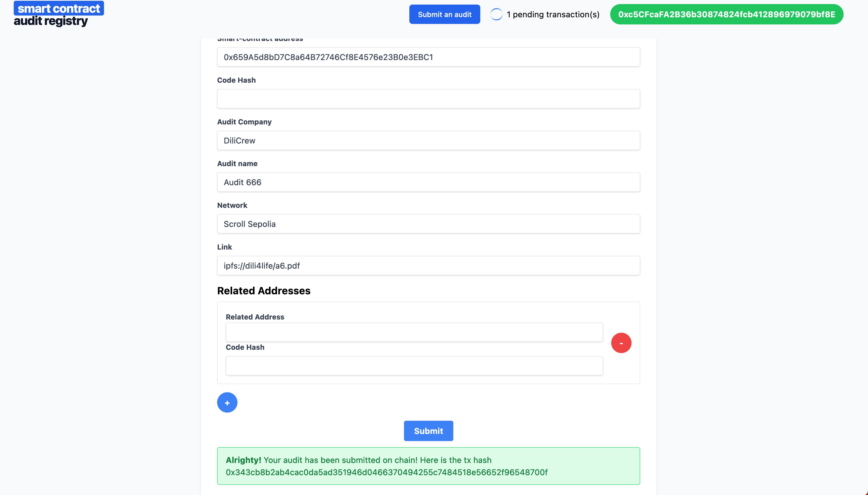Click the connected wallet address icon
Viewport: 868px width, 495px height.
click(727, 14)
